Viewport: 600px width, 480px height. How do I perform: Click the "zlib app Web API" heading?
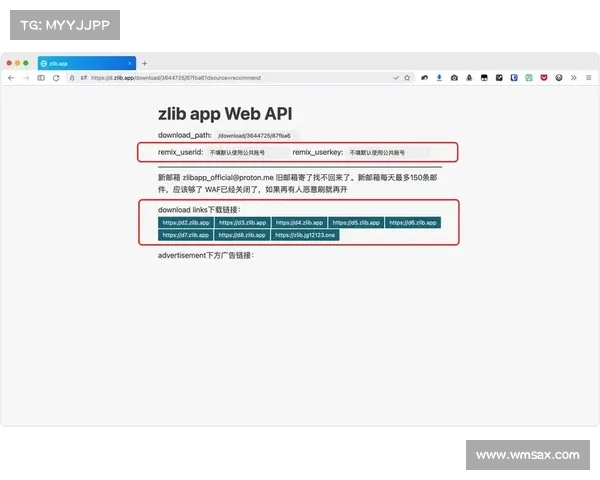click(x=225, y=114)
